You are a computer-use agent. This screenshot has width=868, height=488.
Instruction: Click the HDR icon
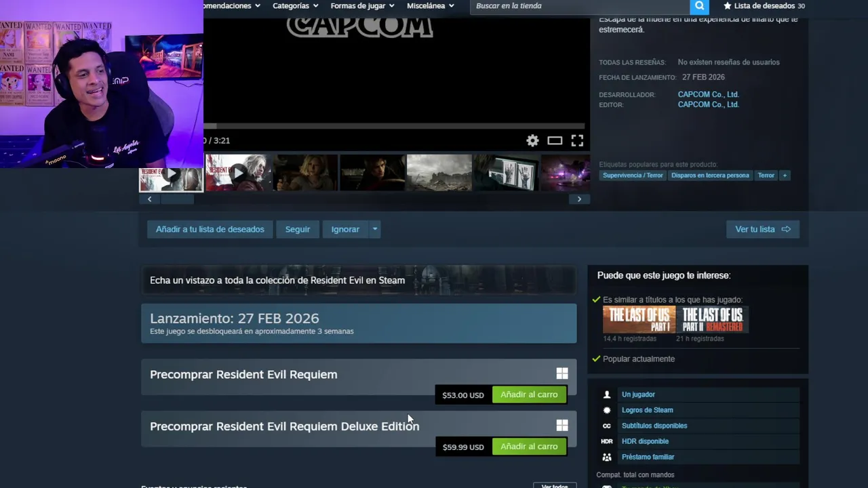607,441
